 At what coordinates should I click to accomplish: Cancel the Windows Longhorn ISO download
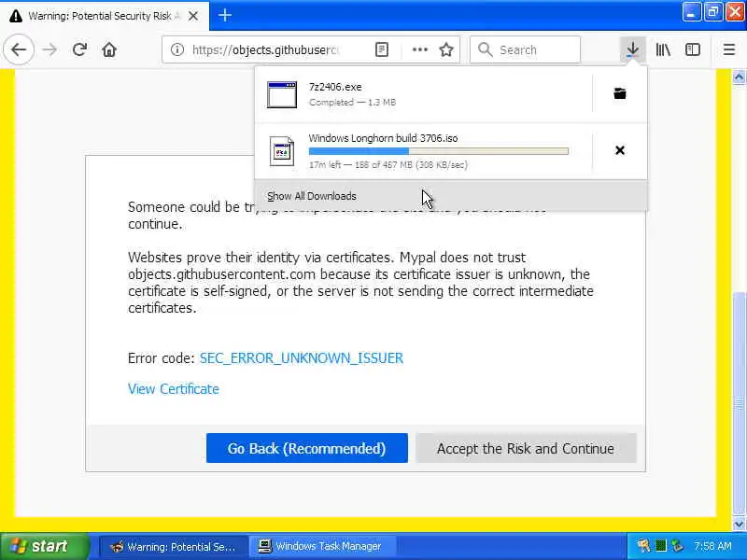point(620,150)
